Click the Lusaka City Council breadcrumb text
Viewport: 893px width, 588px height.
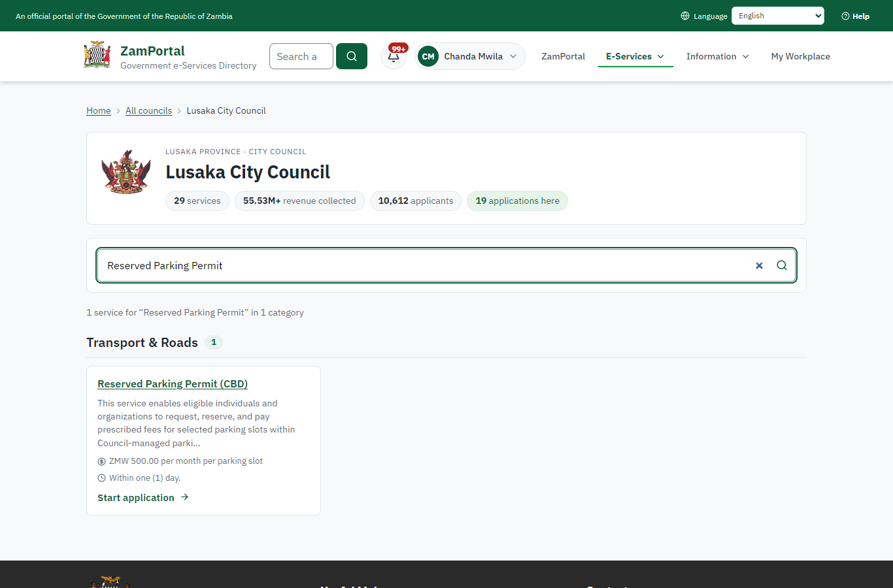(226, 110)
